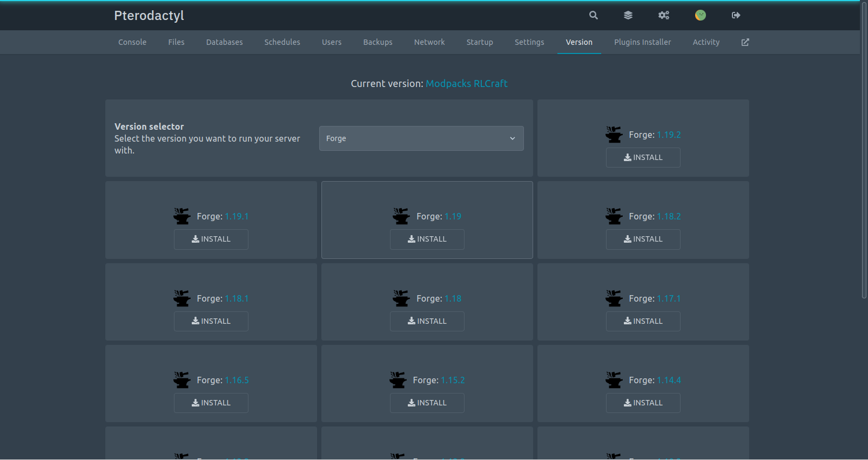The width and height of the screenshot is (868, 460).
Task: Click the user avatar icon
Action: (701, 15)
